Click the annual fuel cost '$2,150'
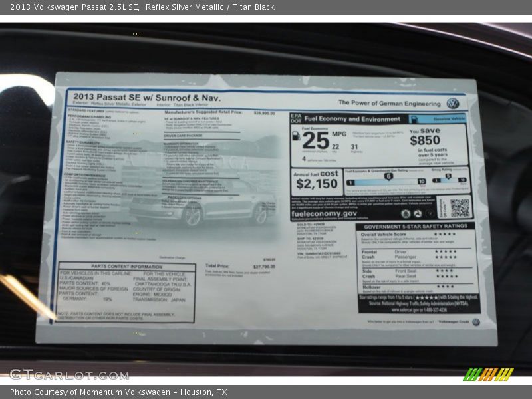 (x=317, y=184)
